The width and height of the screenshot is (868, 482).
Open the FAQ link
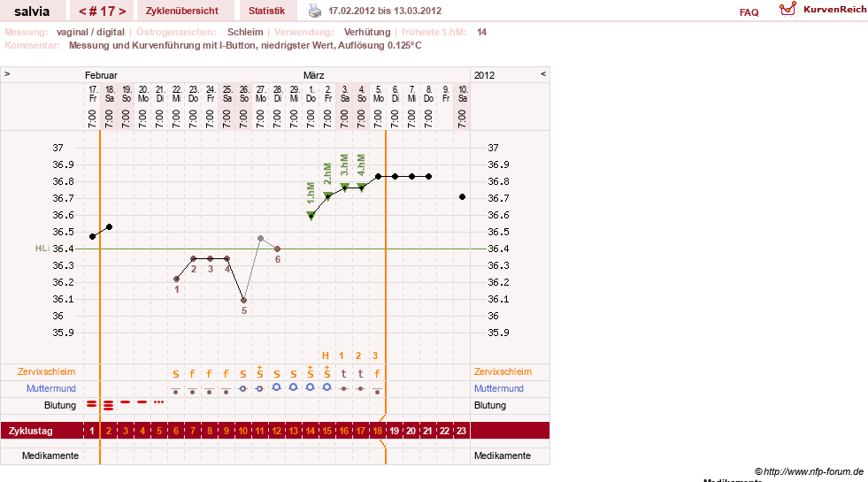point(749,12)
